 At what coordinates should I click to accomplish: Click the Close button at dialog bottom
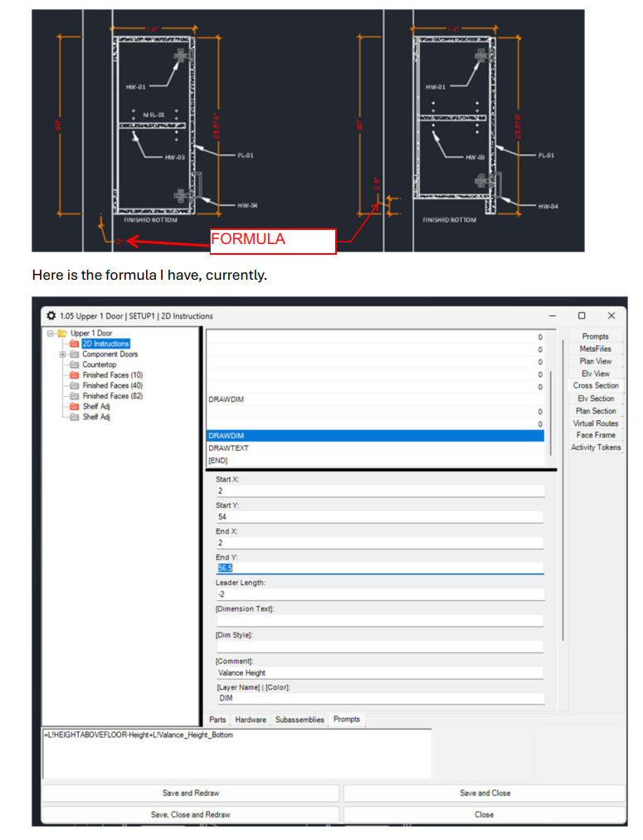pyautogui.click(x=485, y=815)
